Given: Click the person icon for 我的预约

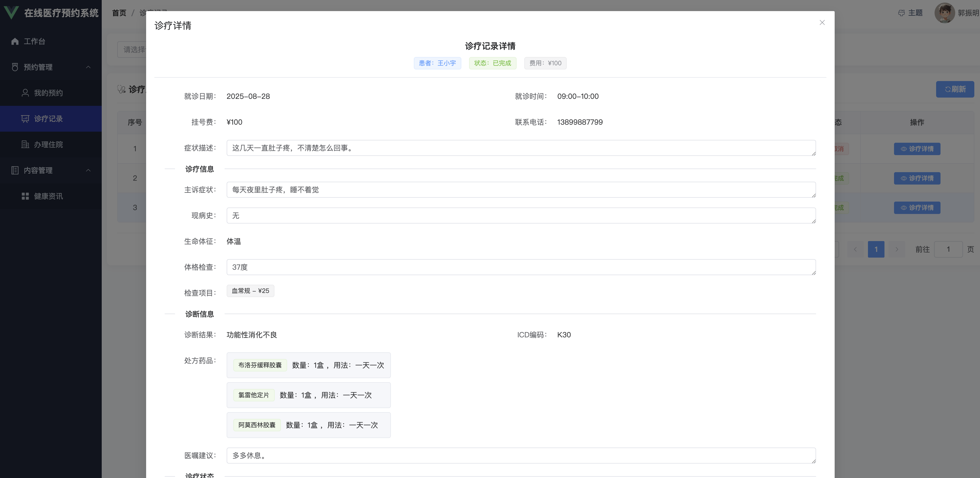Looking at the screenshot, I should [x=25, y=93].
